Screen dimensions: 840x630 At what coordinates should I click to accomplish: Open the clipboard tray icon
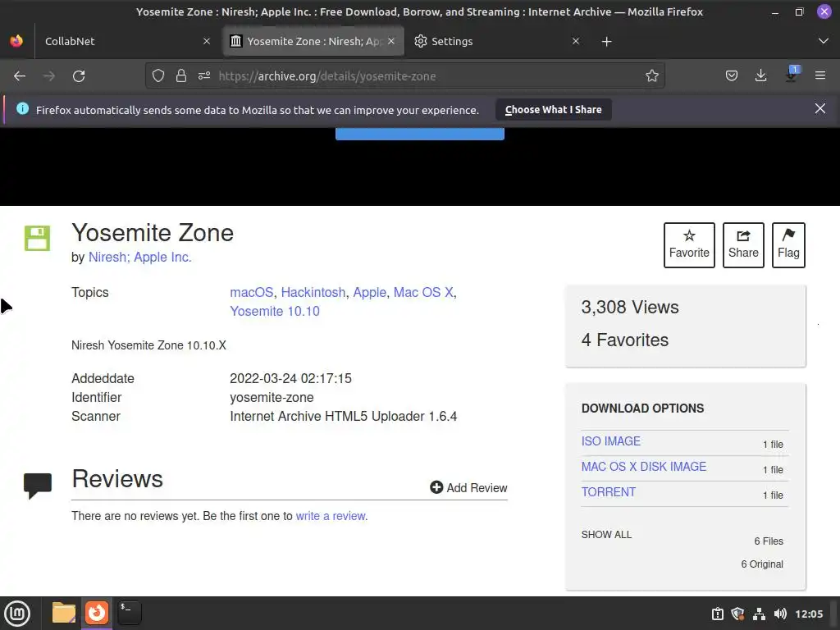point(717,614)
